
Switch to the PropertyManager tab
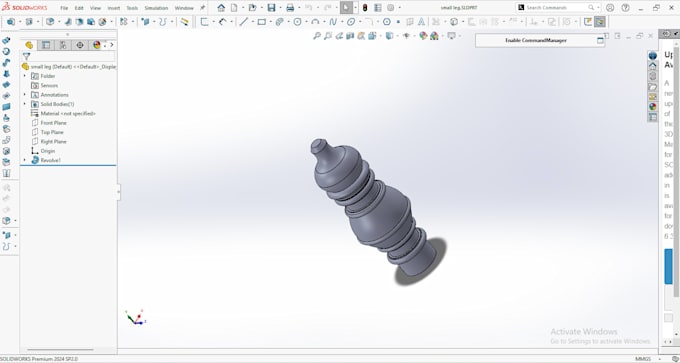(46, 45)
